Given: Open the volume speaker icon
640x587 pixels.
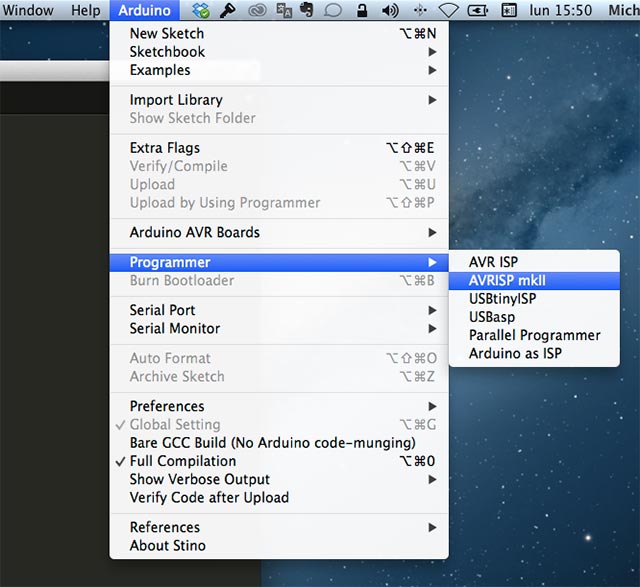Looking at the screenshot, I should (x=389, y=11).
